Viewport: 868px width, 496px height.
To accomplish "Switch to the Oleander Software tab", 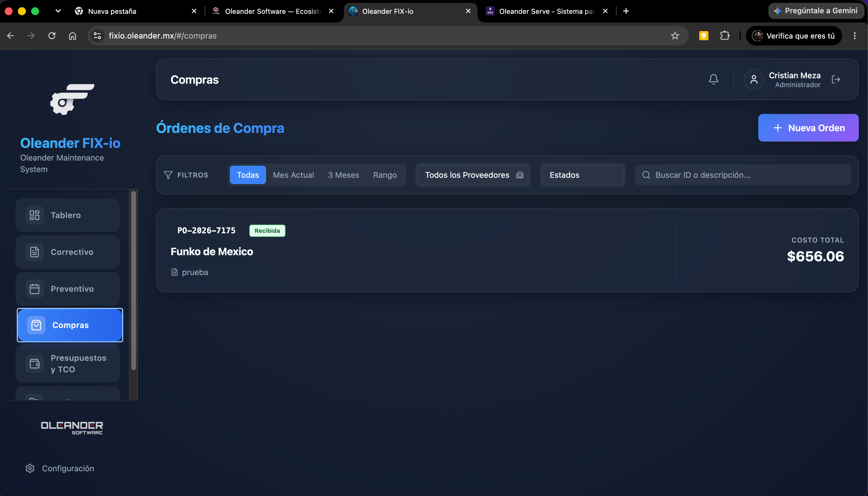I will (x=273, y=11).
